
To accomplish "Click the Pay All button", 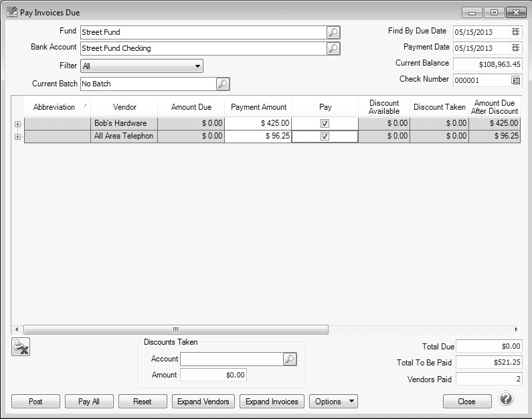I will (x=89, y=402).
